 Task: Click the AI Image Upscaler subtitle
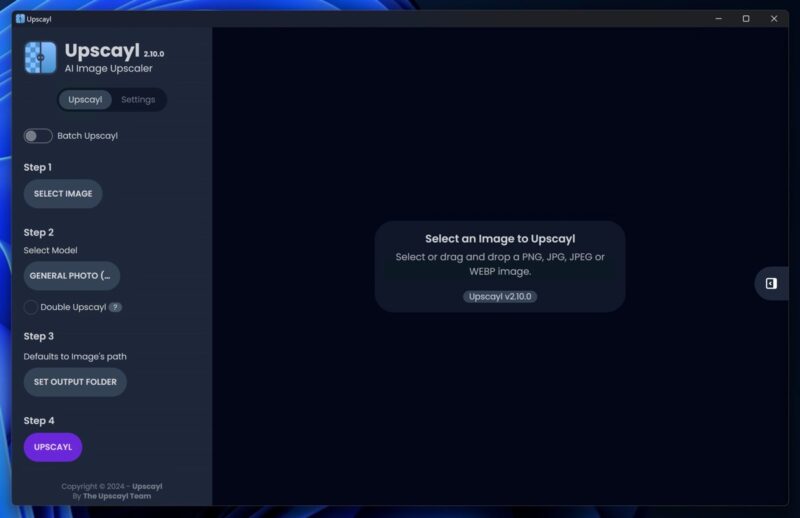[108, 68]
